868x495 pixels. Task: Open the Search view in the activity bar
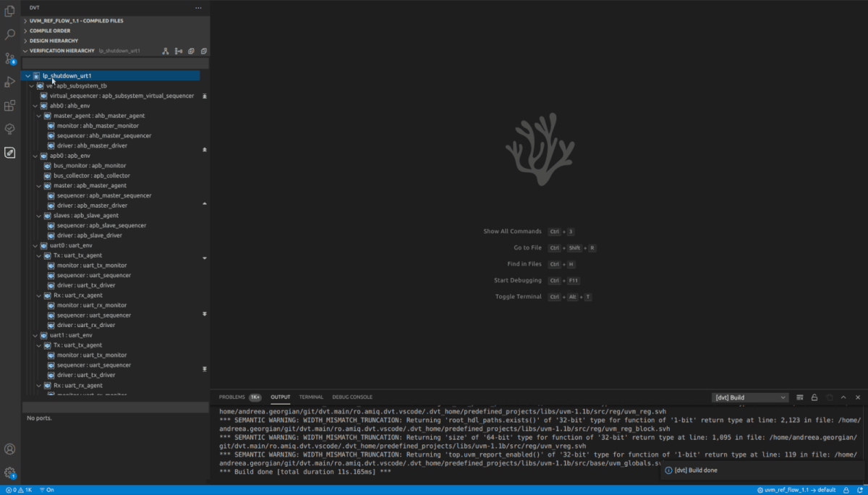[9, 34]
